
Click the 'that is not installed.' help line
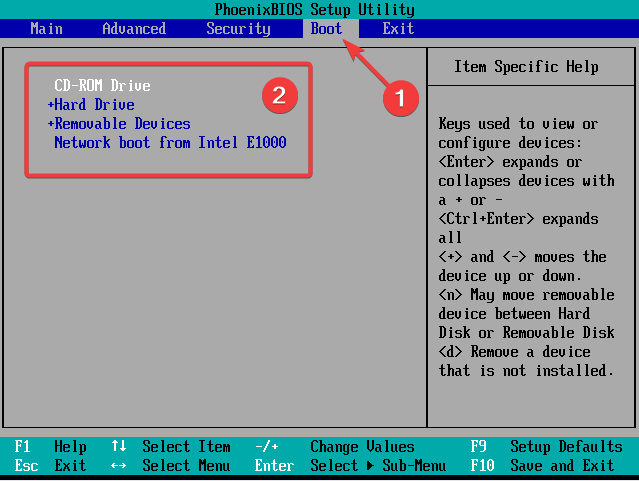[526, 371]
